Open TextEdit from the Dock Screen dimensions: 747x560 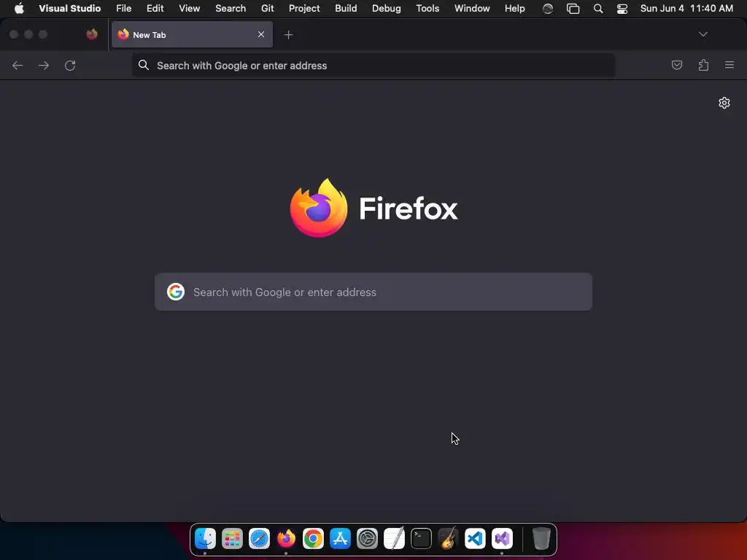coord(394,539)
